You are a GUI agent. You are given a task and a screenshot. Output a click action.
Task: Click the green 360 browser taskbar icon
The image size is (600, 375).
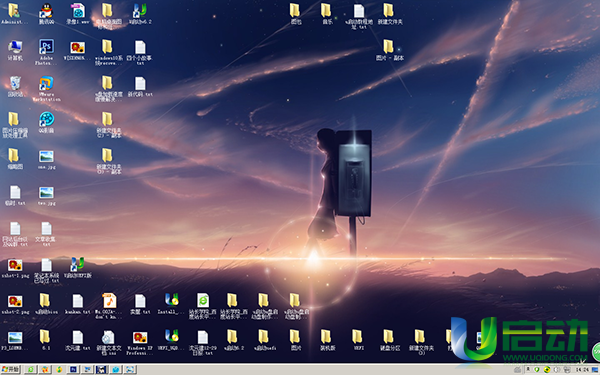coord(31,370)
